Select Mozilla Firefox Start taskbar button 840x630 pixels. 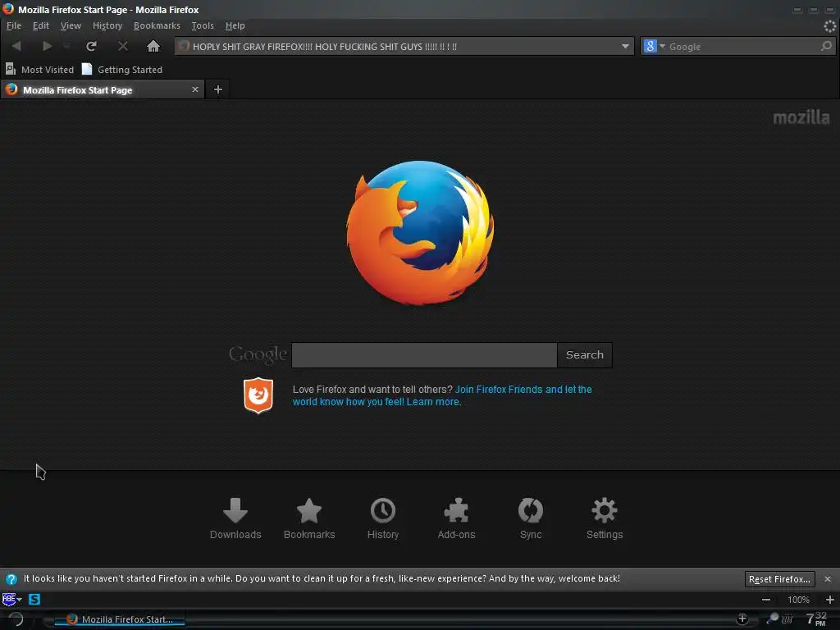click(120, 619)
